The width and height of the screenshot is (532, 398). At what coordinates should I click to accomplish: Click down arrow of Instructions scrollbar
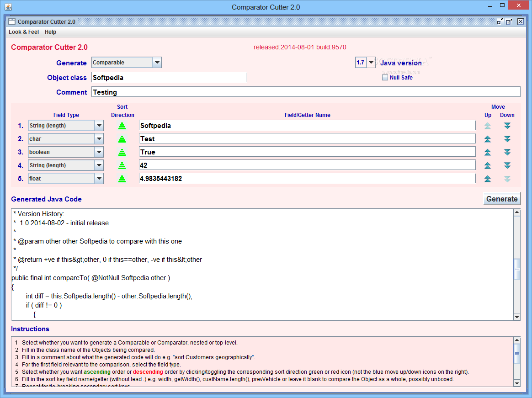click(x=517, y=383)
